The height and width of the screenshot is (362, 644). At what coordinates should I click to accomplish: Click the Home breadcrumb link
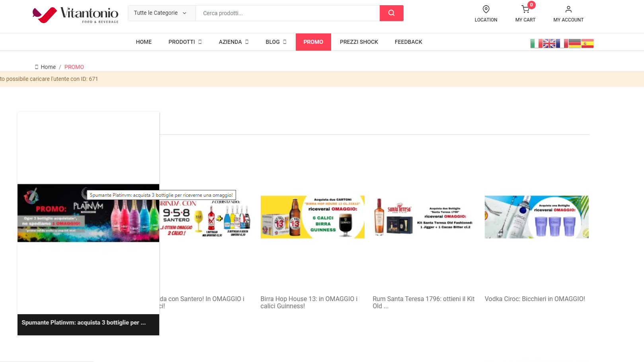(48, 67)
